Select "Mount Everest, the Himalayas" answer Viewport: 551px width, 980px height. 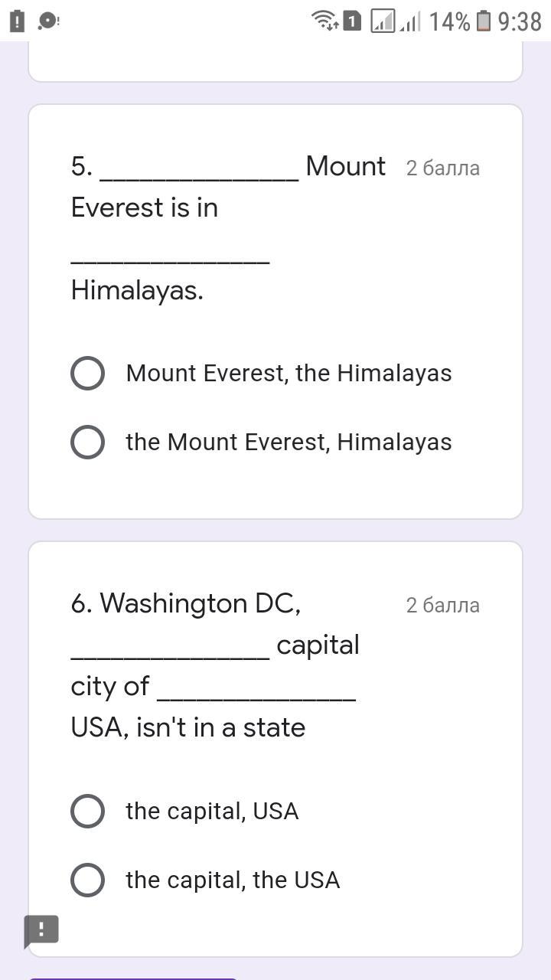click(x=88, y=374)
